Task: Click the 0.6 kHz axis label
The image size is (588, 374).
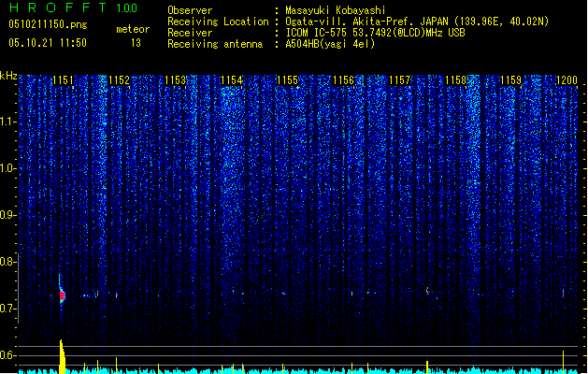Action: coord(7,355)
